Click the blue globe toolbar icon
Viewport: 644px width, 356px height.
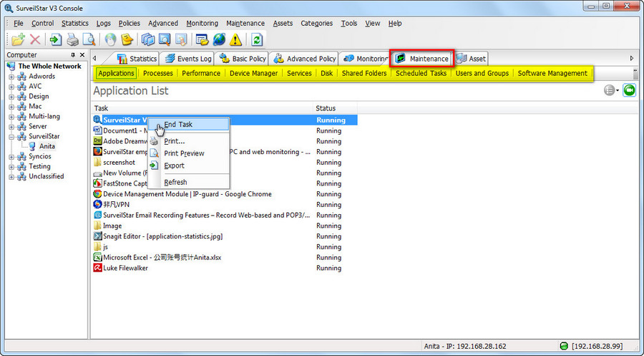(x=219, y=39)
